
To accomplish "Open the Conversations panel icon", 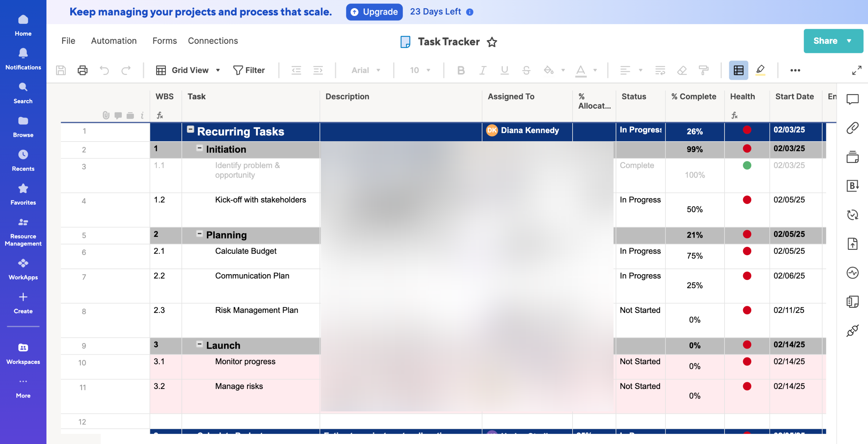I will tap(852, 99).
